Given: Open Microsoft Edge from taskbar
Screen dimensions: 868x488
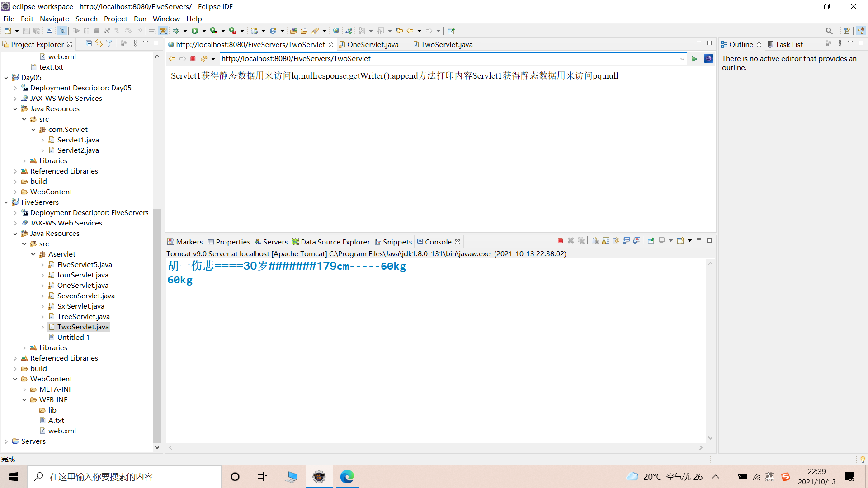Looking at the screenshot, I should 347,477.
